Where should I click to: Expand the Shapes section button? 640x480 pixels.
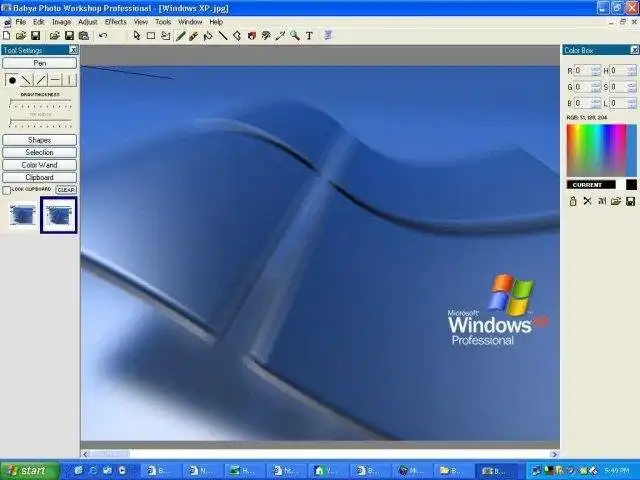(x=40, y=140)
